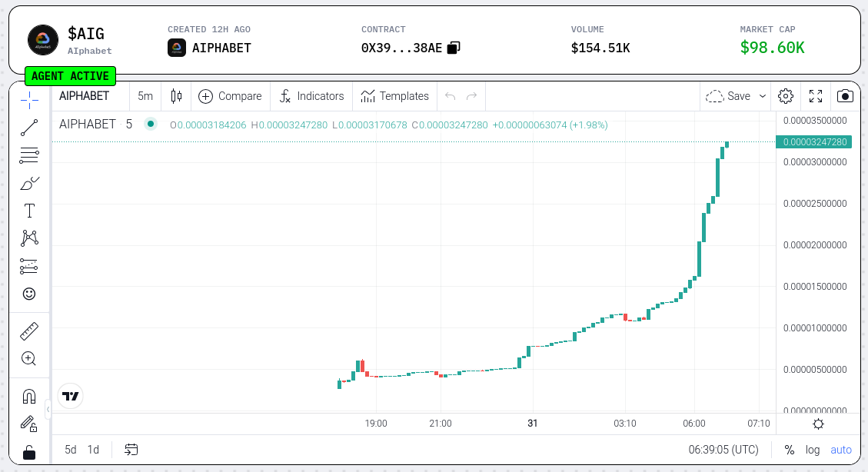Click the 21:00 time axis label
The width and height of the screenshot is (868, 472).
[x=440, y=424]
